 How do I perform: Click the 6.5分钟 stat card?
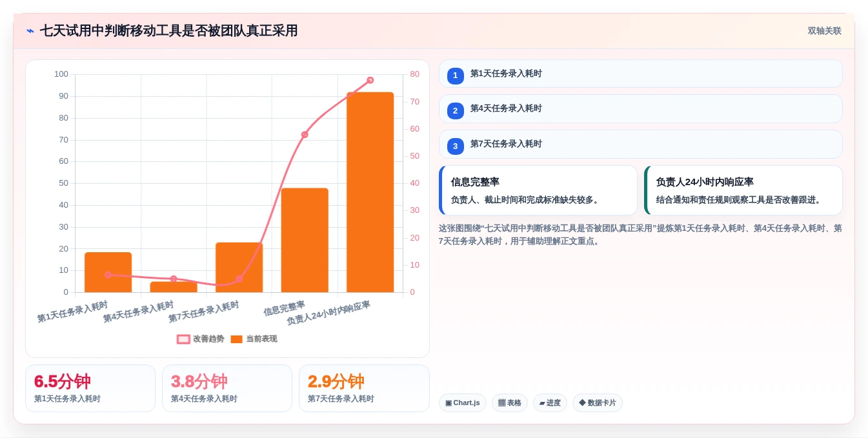coord(90,388)
